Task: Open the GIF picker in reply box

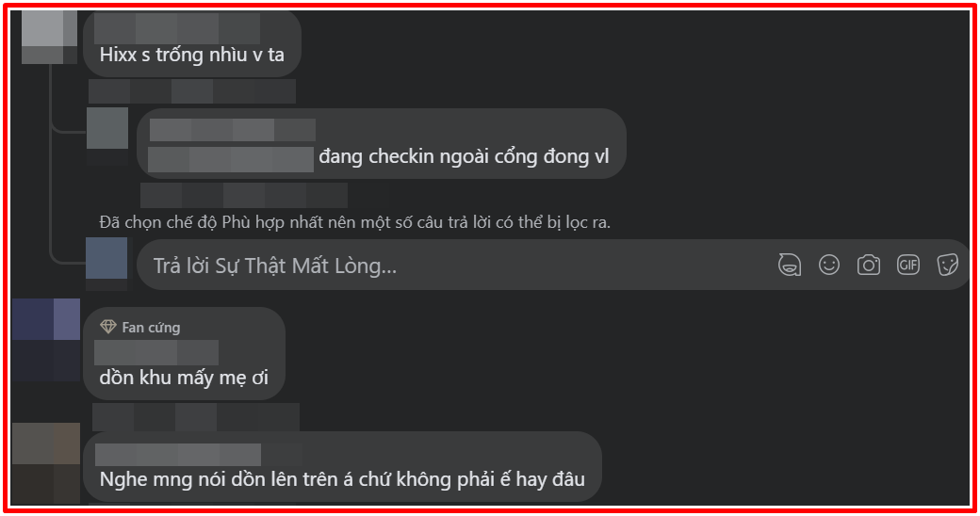Action: tap(908, 265)
